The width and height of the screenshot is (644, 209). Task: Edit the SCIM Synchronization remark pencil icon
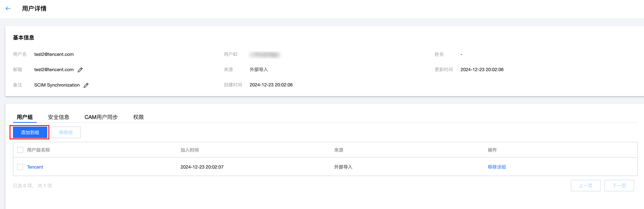[86, 85]
